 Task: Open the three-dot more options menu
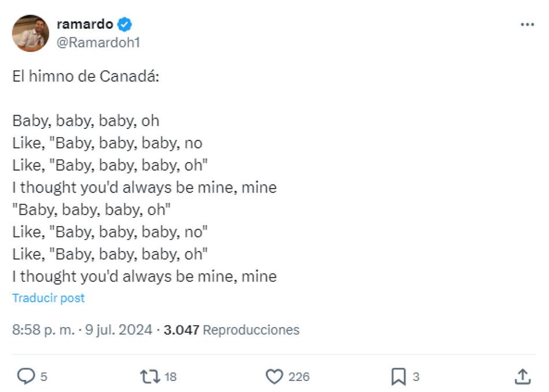point(527,25)
